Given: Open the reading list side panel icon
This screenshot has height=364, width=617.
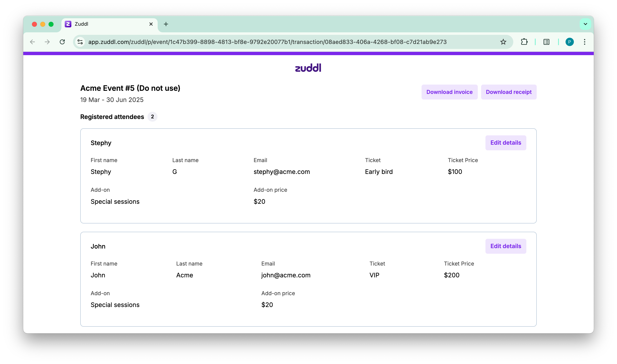Looking at the screenshot, I should (546, 42).
